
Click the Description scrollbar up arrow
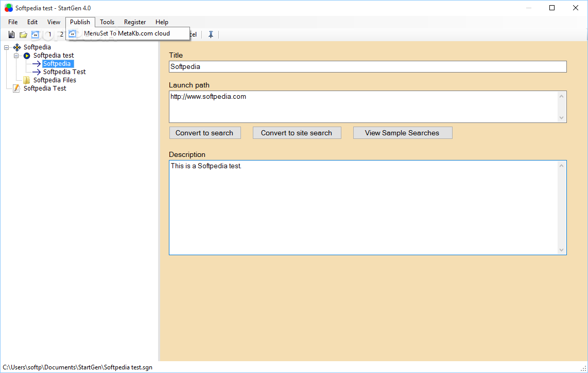tap(561, 166)
